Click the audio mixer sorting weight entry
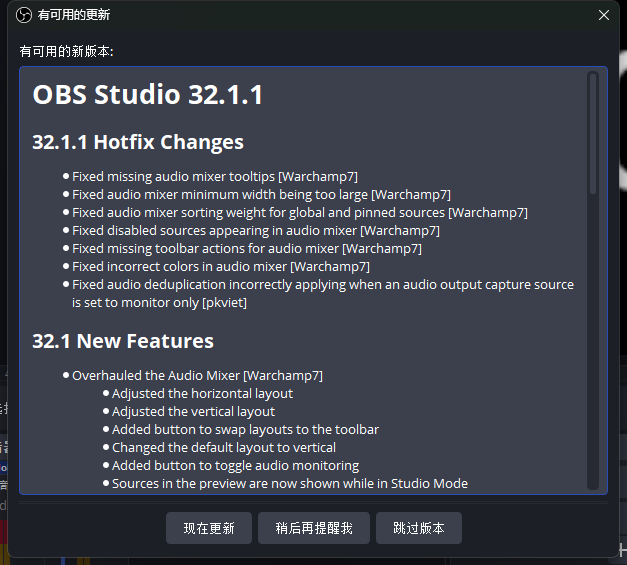This screenshot has height=565, width=627. click(300, 212)
